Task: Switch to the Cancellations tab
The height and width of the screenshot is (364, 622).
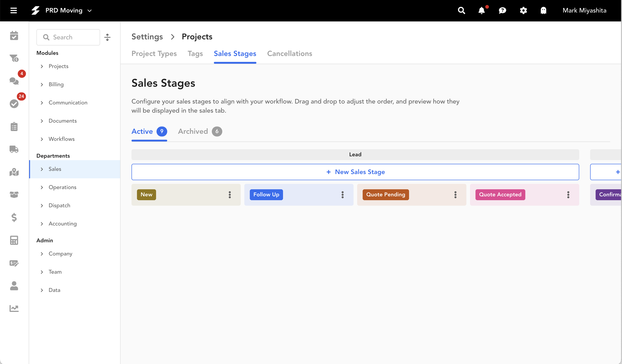Action: (x=290, y=53)
